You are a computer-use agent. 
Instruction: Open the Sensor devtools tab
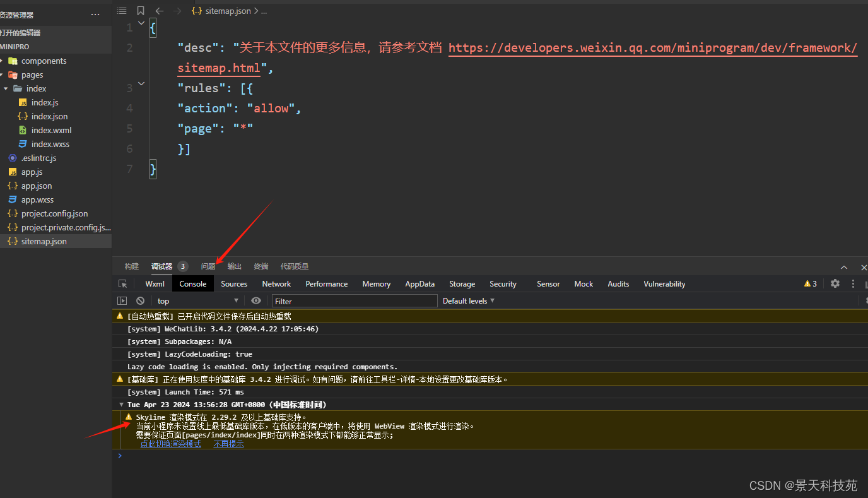point(548,284)
